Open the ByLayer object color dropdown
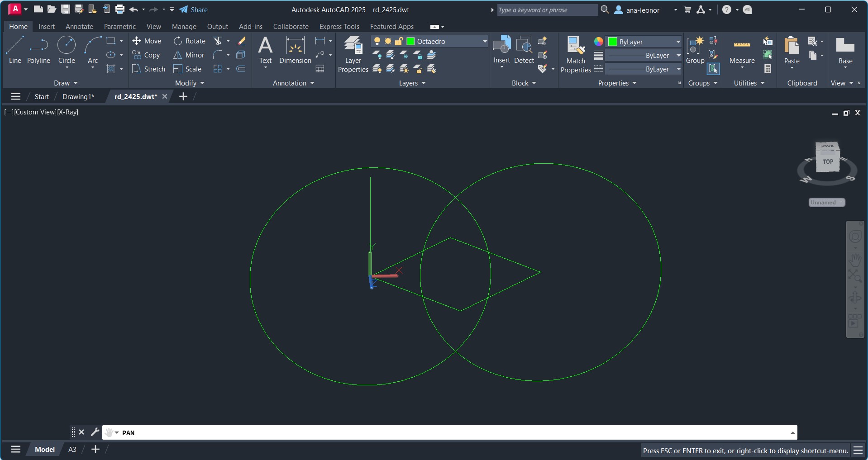The height and width of the screenshot is (460, 868). point(678,42)
